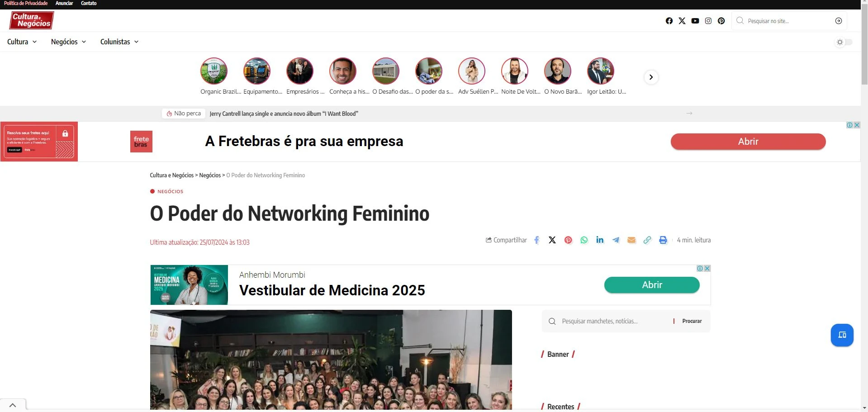Open the Colunistas dropdown menu

(x=119, y=42)
